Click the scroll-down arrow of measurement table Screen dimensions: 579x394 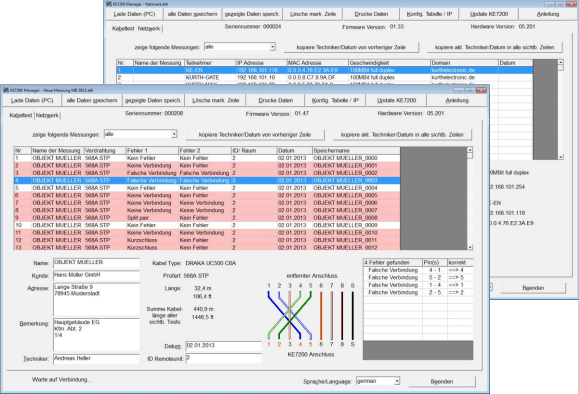[x=470, y=247]
